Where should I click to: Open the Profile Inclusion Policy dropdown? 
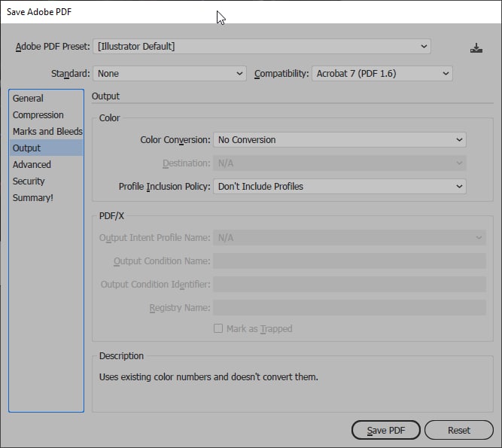[x=339, y=187]
